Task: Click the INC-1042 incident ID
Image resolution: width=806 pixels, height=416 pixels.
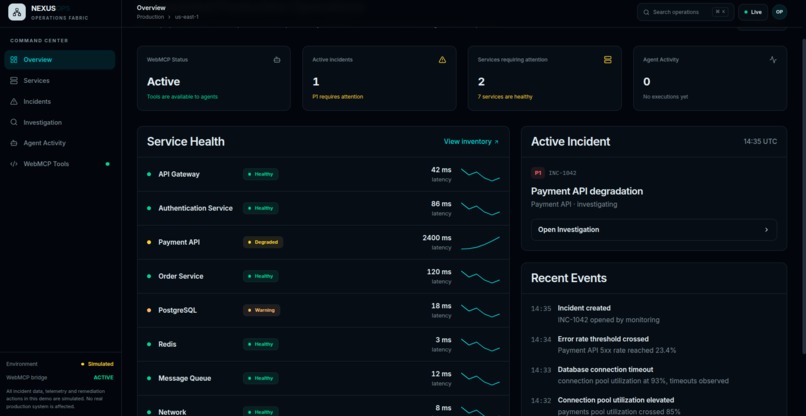Action: (x=562, y=173)
